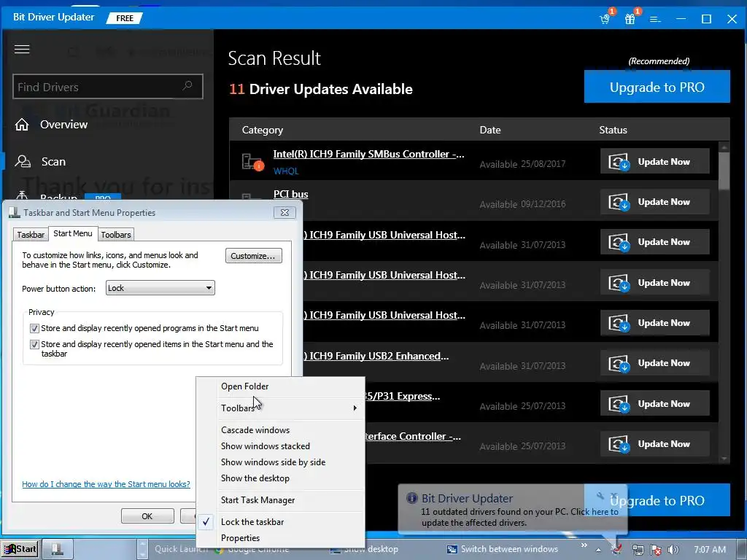
Task: Open the hamburger menu in the sidebar
Action: pyautogui.click(x=22, y=49)
